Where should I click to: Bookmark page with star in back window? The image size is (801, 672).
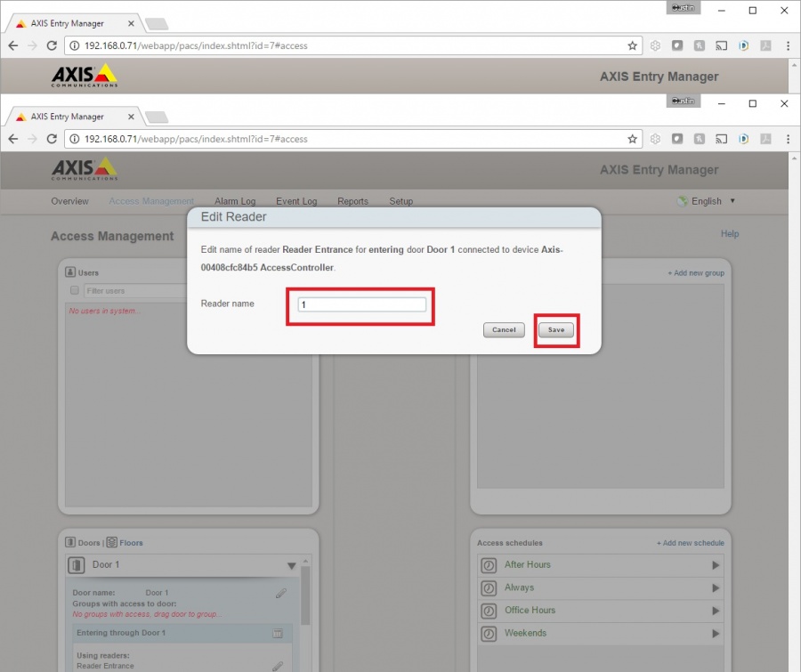click(x=633, y=45)
